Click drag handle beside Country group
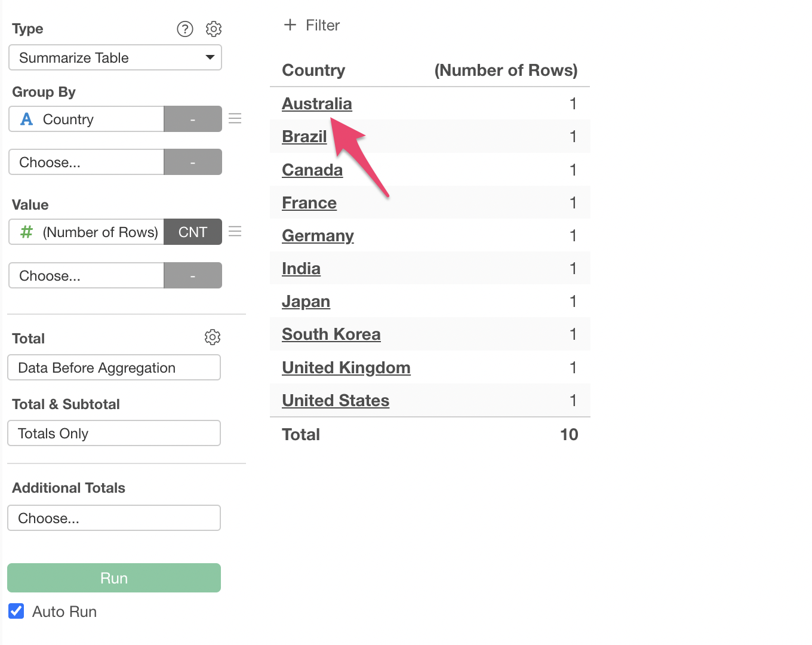 [235, 119]
